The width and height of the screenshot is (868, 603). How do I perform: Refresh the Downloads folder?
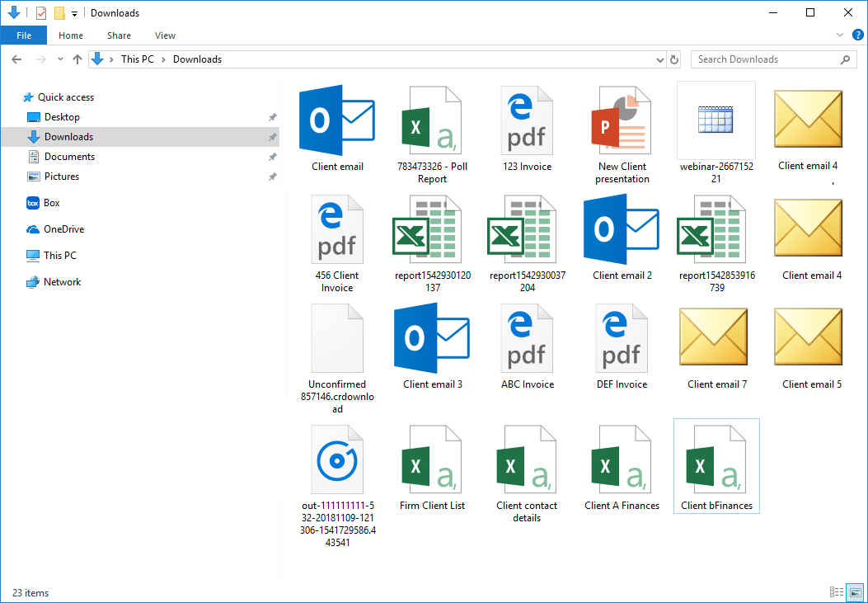click(x=674, y=59)
